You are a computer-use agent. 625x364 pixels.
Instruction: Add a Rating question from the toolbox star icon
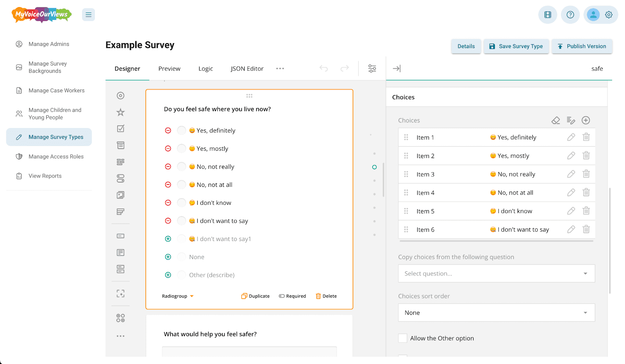pyautogui.click(x=120, y=112)
